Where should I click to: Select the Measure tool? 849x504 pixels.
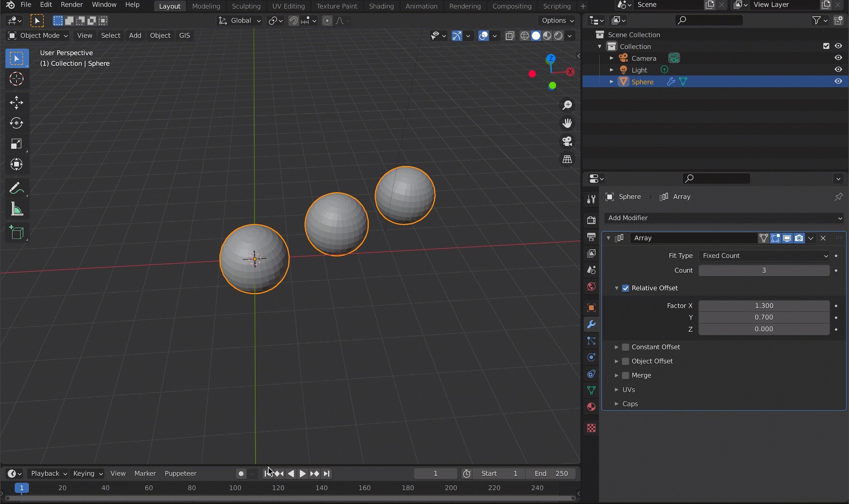coord(16,209)
